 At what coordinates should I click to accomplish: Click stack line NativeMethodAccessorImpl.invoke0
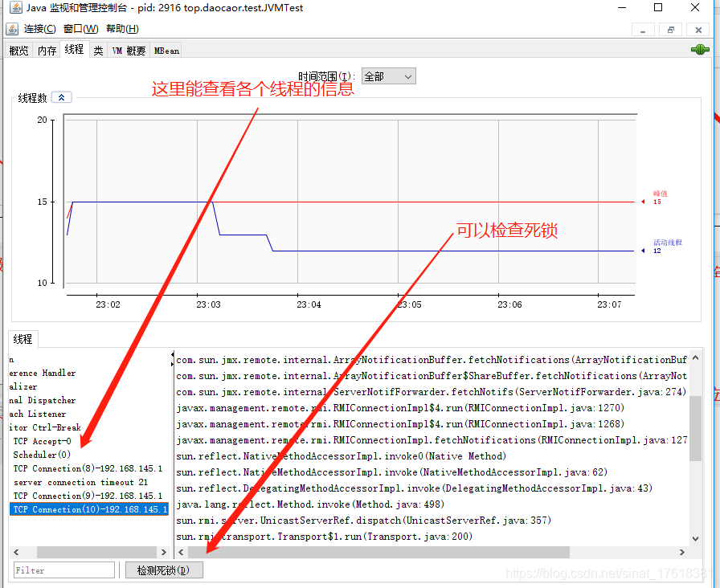(342, 456)
